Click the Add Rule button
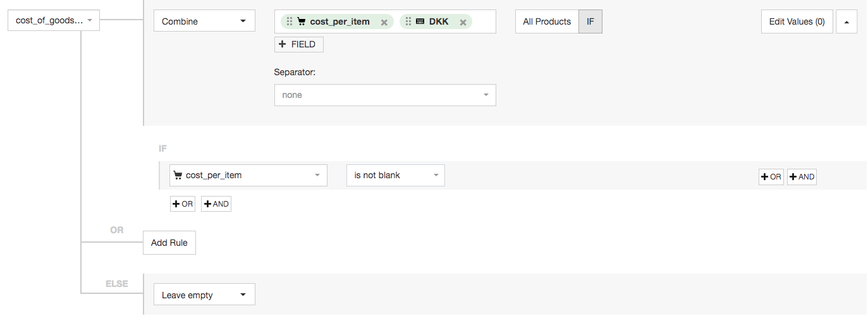This screenshot has height=316, width=868. [169, 243]
